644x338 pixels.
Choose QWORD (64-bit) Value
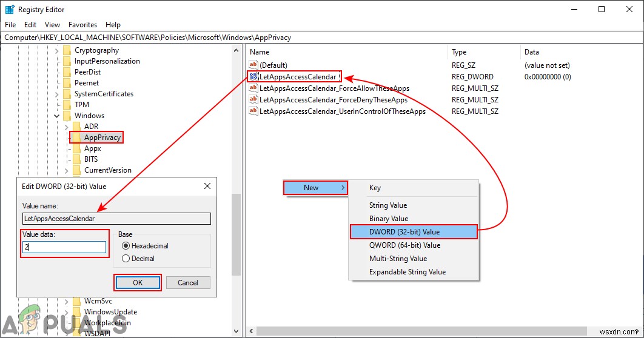(414, 245)
